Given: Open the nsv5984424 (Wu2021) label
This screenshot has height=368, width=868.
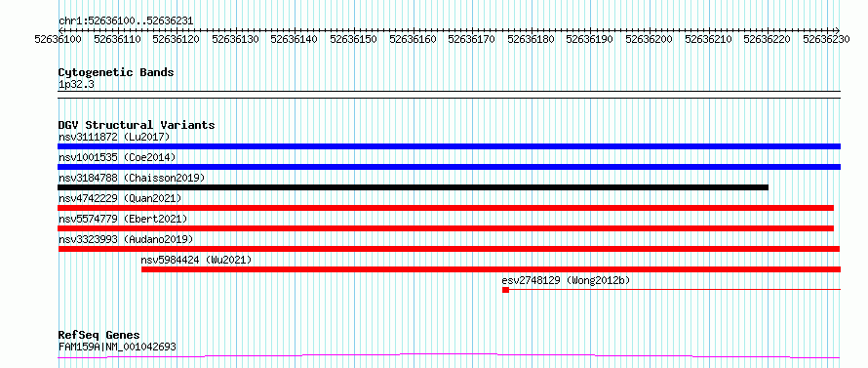Looking at the screenshot, I should tap(196, 260).
